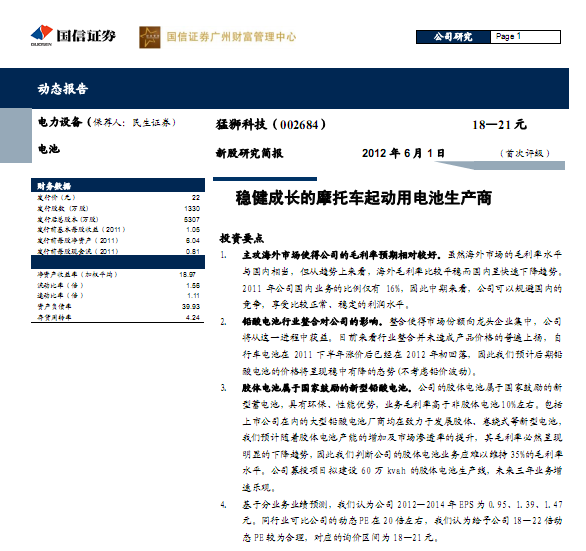Click the list number 3. marker
Viewport: 586px width, 551px height.
223,388
